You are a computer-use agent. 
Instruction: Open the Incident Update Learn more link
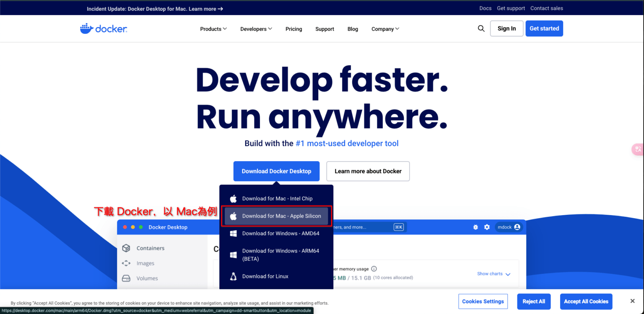click(x=206, y=9)
